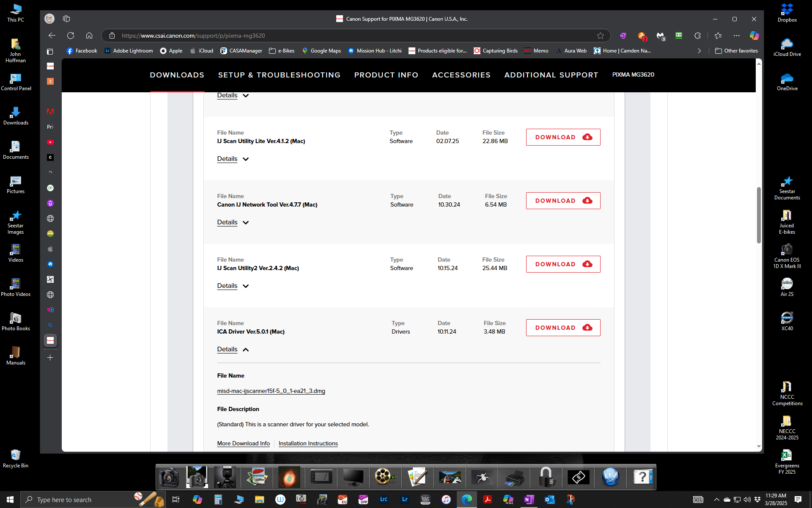Open the Google Maps bookmark
Viewport: 812px width, 508px height.
click(x=321, y=51)
